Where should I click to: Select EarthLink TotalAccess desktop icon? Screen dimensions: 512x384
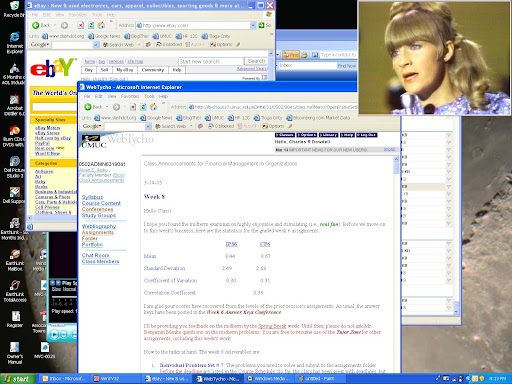click(15, 291)
